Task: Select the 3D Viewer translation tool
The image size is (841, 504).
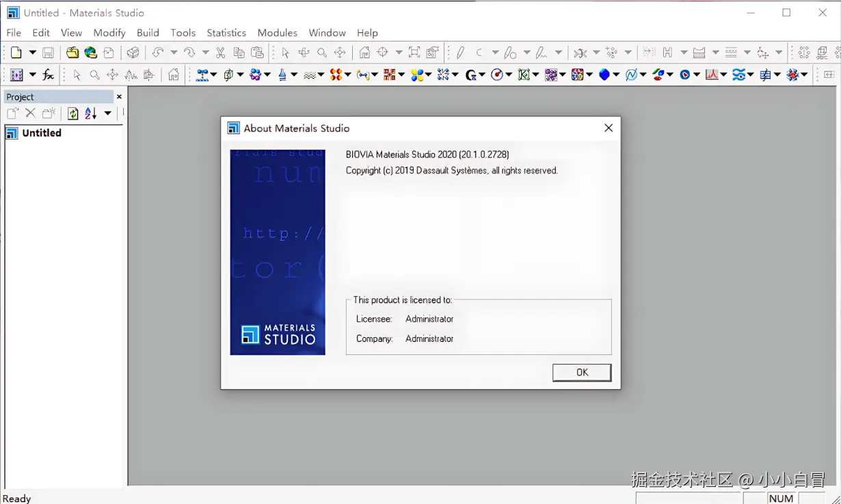Action: [x=340, y=53]
